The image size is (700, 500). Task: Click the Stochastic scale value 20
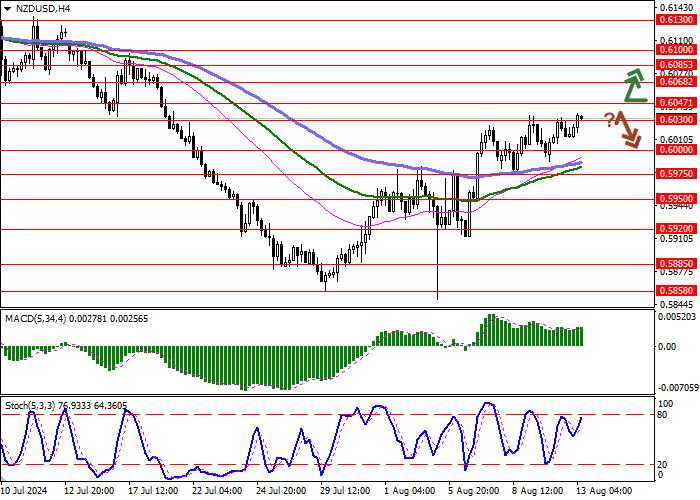click(x=664, y=465)
